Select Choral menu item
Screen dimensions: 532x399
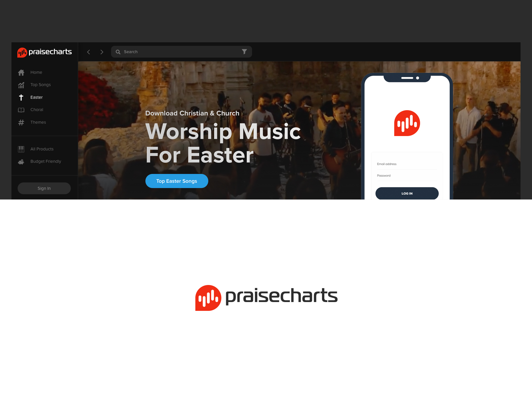(37, 110)
